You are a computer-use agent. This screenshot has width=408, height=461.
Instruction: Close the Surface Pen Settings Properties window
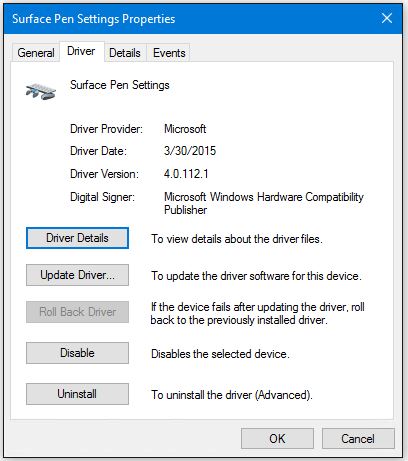(387, 18)
